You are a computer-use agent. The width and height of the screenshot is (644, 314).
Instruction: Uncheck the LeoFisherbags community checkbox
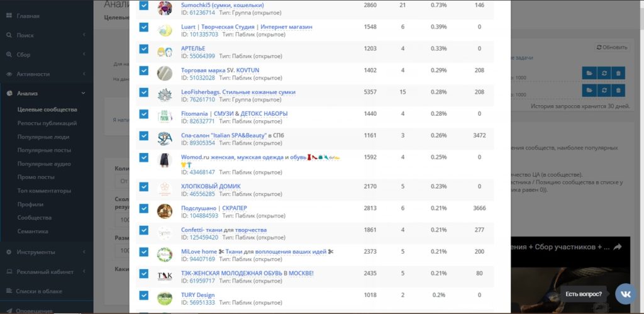(x=144, y=93)
